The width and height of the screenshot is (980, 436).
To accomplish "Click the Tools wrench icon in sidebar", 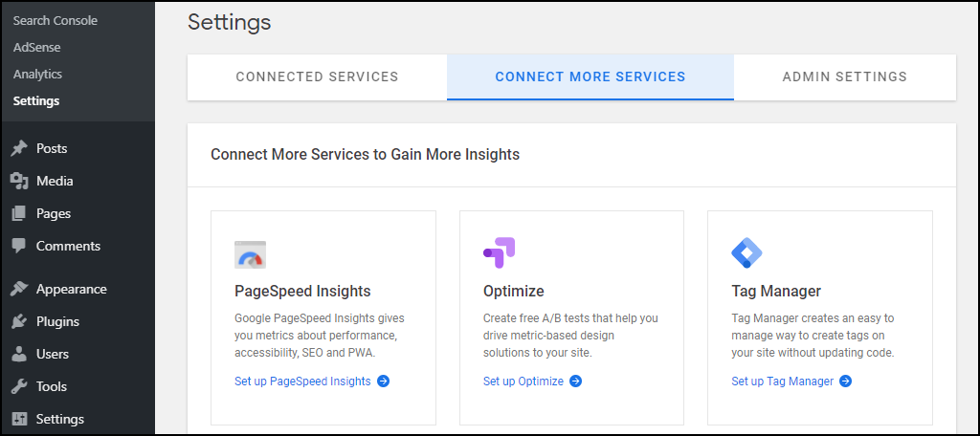I will tap(19, 386).
